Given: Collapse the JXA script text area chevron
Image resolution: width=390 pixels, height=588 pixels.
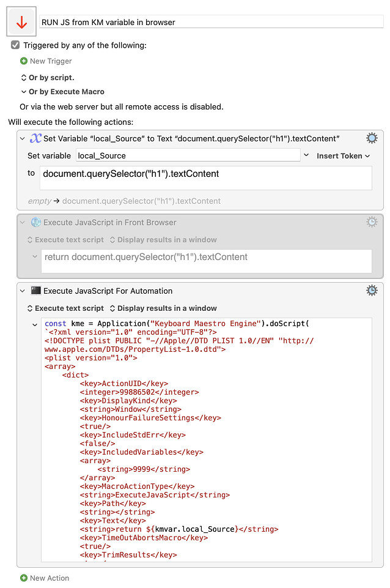Looking at the screenshot, I should coord(35,325).
